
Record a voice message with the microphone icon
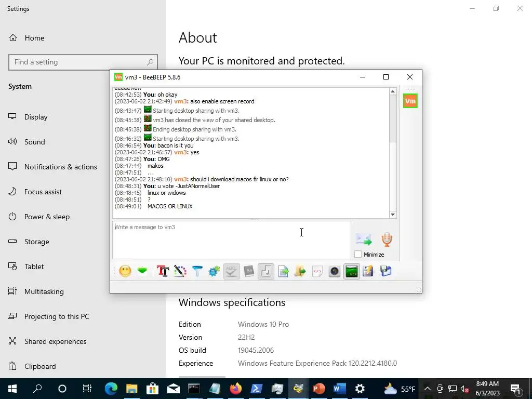click(387, 239)
